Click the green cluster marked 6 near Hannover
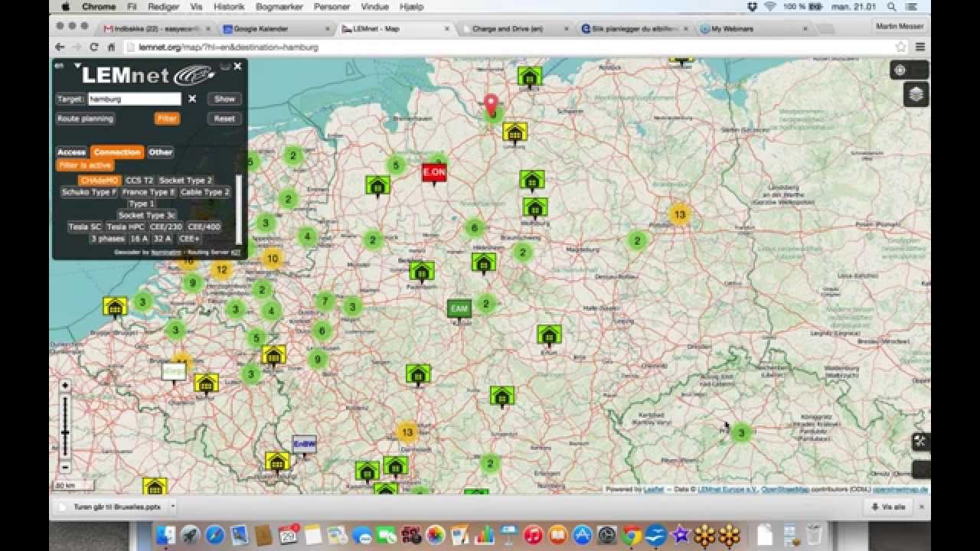The height and width of the screenshot is (551, 980). pyautogui.click(x=474, y=227)
